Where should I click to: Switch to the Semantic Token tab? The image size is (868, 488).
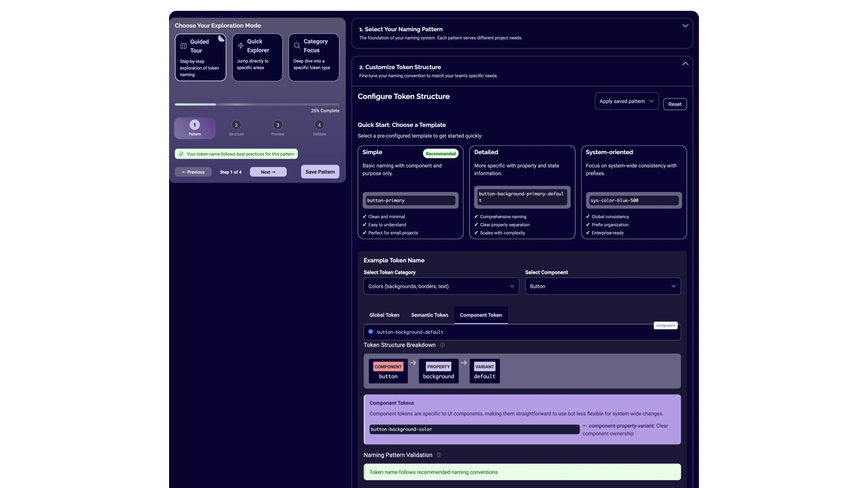429,315
